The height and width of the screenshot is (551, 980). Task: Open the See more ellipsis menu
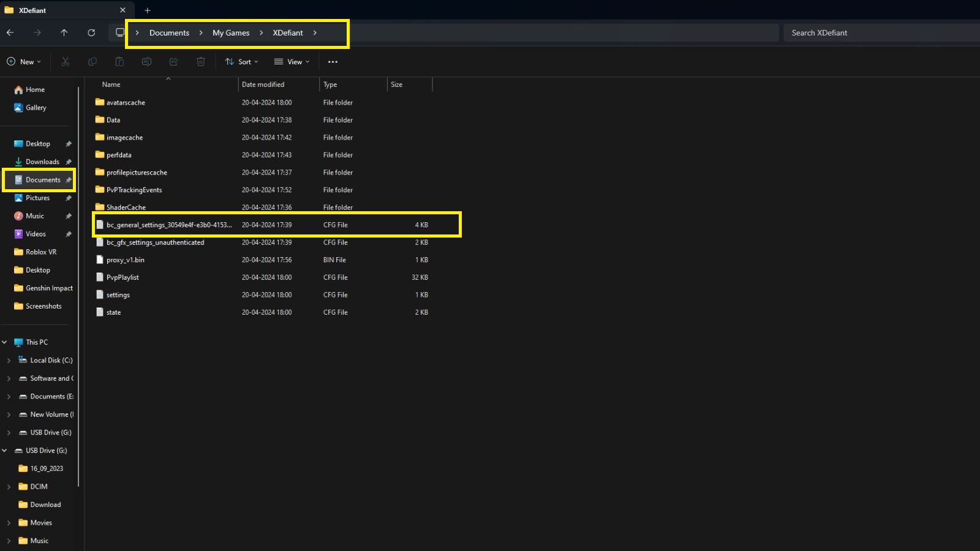click(x=333, y=62)
